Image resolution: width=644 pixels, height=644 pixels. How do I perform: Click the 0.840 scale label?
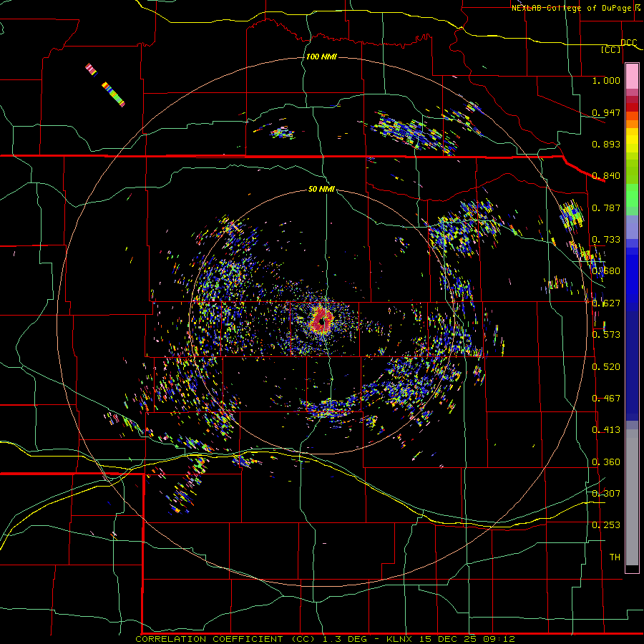606,176
